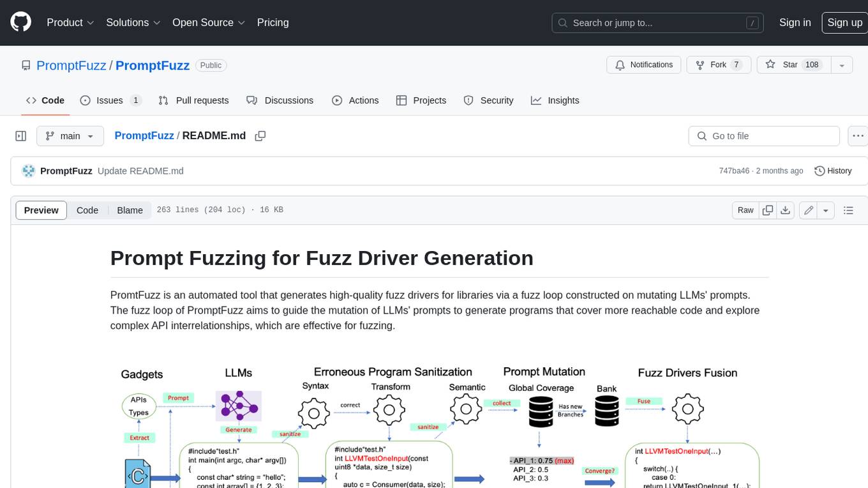Viewport: 868px width, 488px height.
Task: Open the README outline list icon
Action: [x=848, y=210]
